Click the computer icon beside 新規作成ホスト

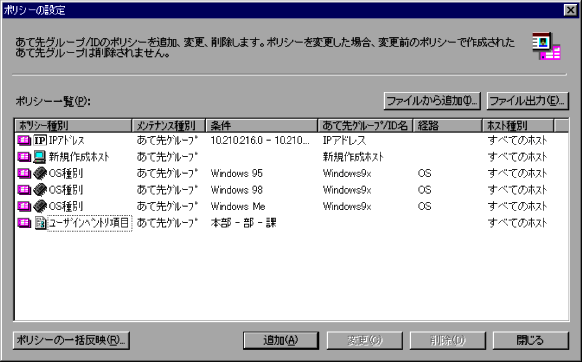[39, 157]
